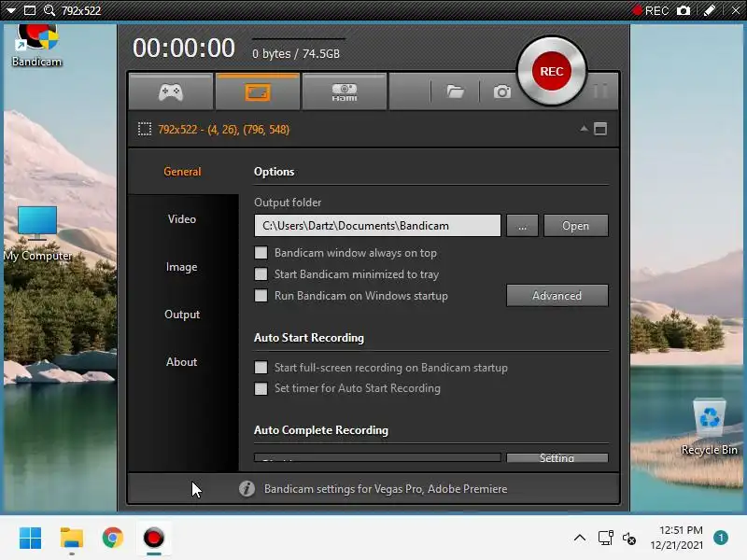Open the Windows Start menu
747x560 pixels.
pos(30,539)
